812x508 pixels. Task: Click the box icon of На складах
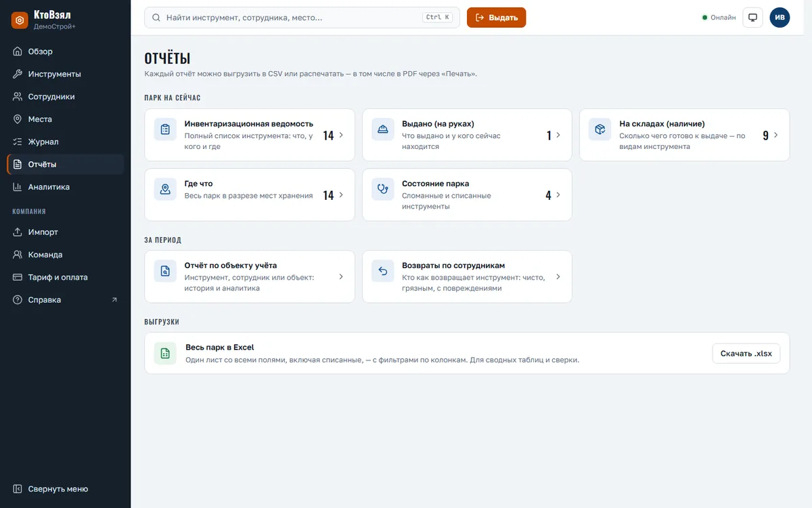tap(600, 129)
